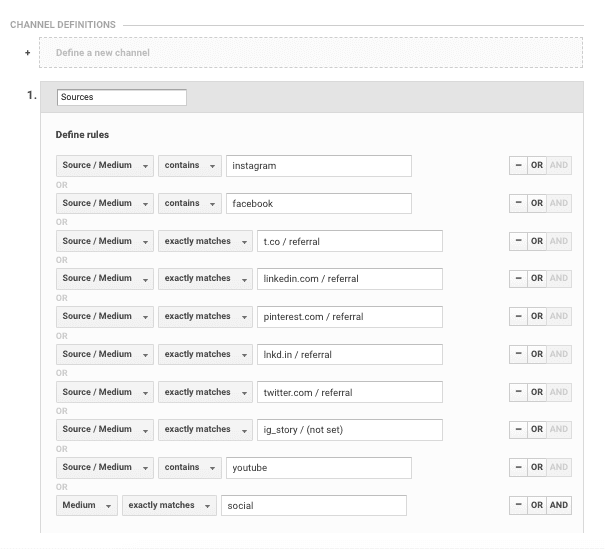605x549 pixels.
Task: Remove the pinterest.com / referral rule
Action: (518, 316)
